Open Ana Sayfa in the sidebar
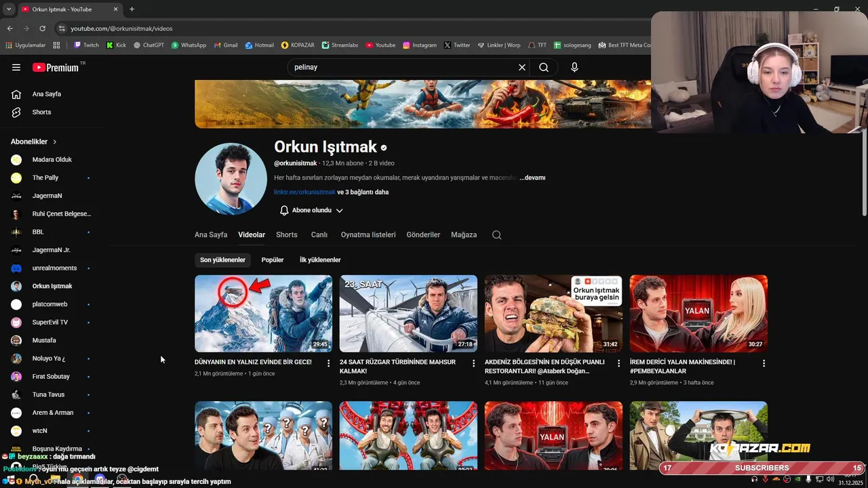The height and width of the screenshot is (488, 868). (47, 94)
